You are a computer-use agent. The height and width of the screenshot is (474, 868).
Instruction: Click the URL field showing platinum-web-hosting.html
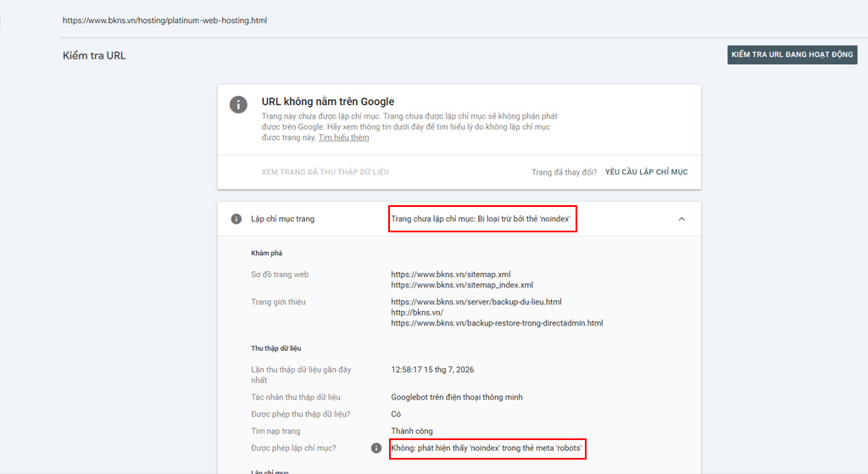164,20
